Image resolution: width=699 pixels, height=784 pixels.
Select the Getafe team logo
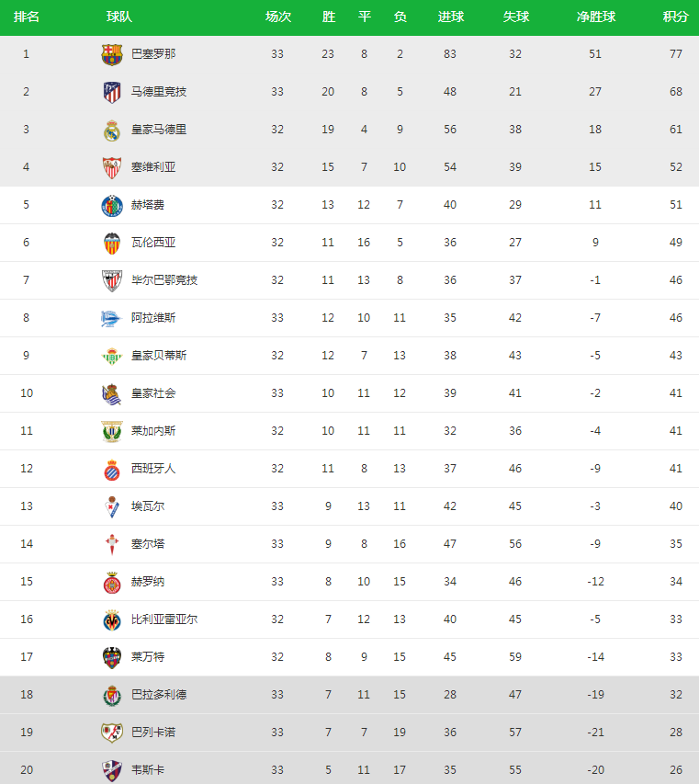(112, 206)
